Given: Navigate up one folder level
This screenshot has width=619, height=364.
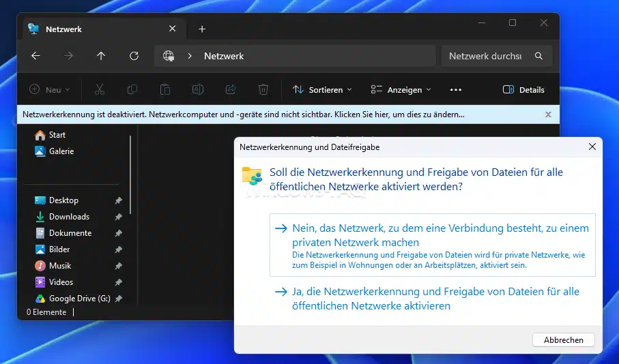Looking at the screenshot, I should (x=101, y=56).
